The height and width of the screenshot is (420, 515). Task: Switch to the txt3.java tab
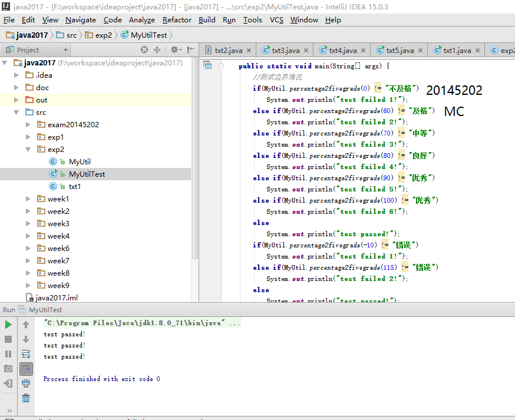point(285,50)
